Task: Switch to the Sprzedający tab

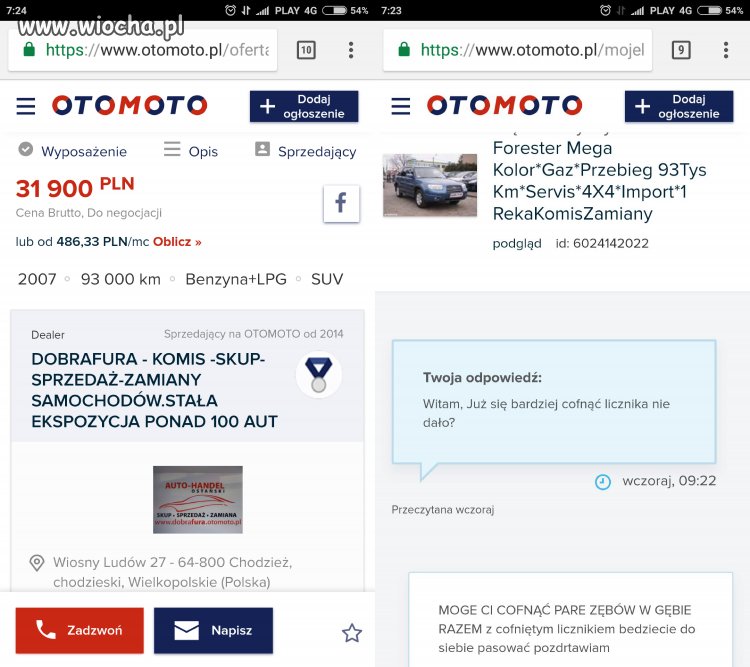Action: (x=306, y=151)
